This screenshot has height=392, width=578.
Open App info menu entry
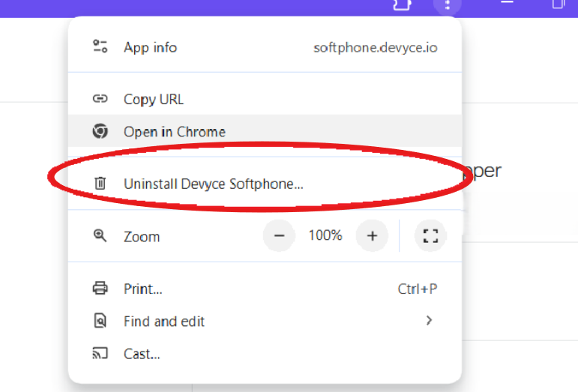[x=265, y=47]
